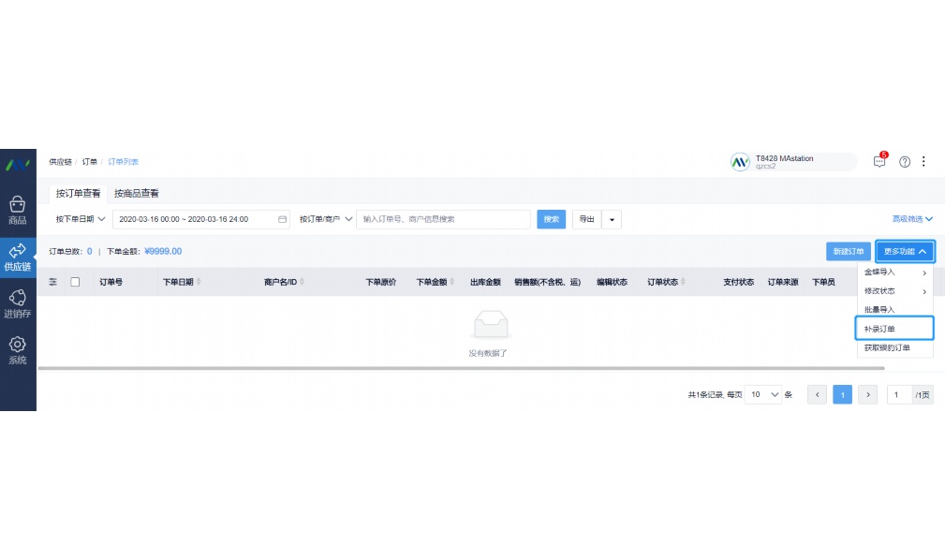The width and height of the screenshot is (945, 560).
Task: Open the 按订单/商户 search type dropdown
Action: point(326,218)
